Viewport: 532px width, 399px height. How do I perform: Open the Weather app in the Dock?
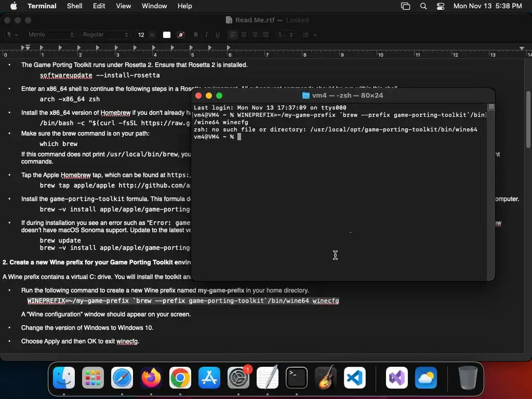pos(426,378)
